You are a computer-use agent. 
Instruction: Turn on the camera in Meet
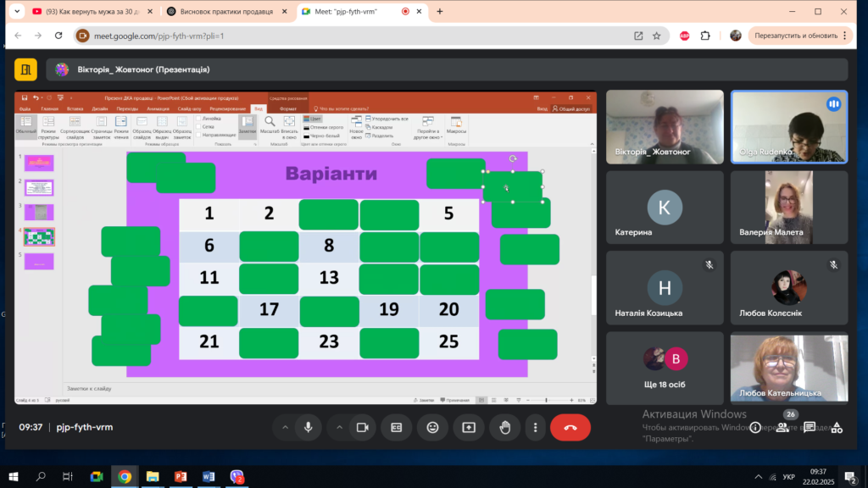[x=361, y=428]
